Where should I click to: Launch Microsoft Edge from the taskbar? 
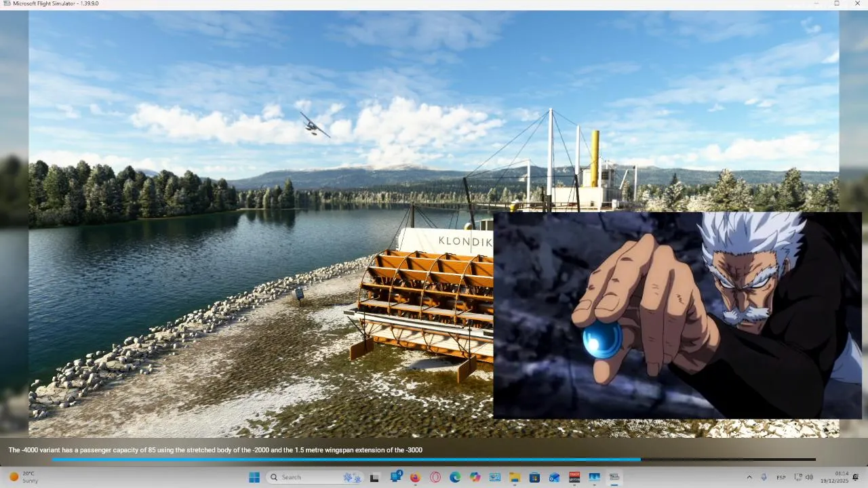(x=455, y=477)
